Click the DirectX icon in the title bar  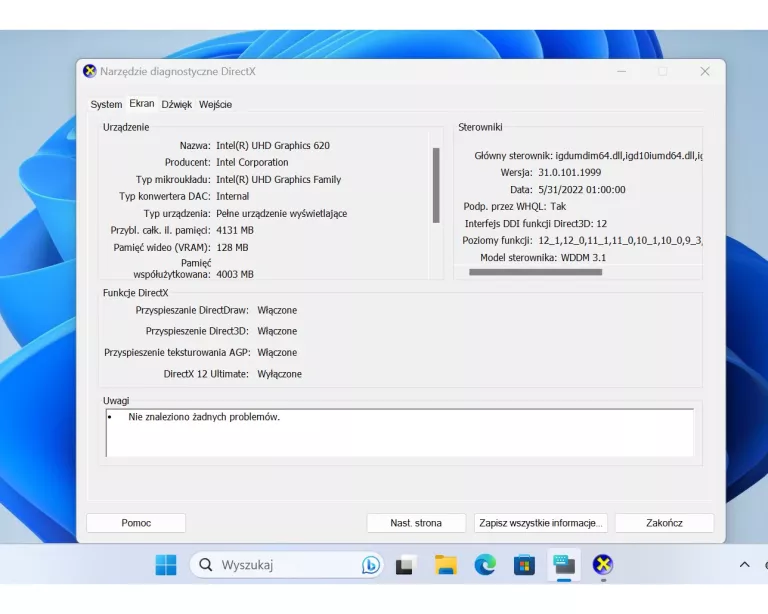(x=90, y=71)
